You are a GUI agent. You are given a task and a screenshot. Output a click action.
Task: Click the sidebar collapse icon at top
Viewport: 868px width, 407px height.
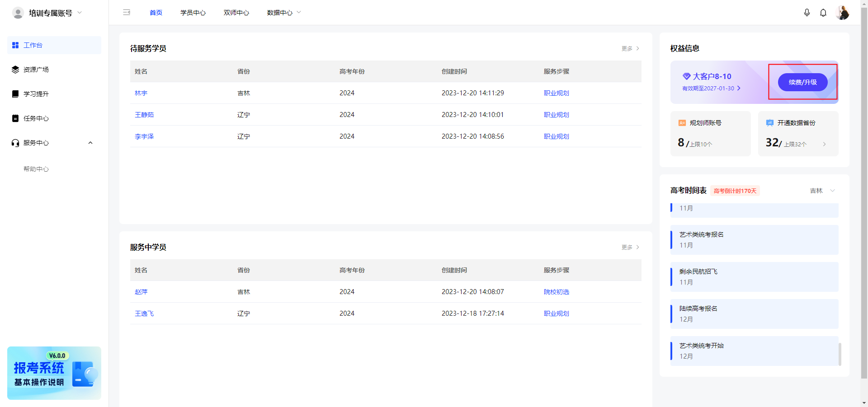[x=127, y=12]
